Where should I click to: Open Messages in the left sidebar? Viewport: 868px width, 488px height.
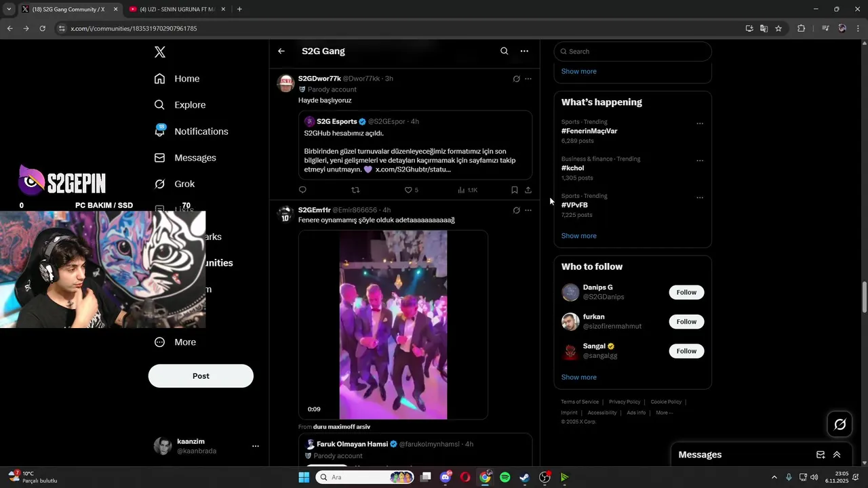click(x=185, y=158)
